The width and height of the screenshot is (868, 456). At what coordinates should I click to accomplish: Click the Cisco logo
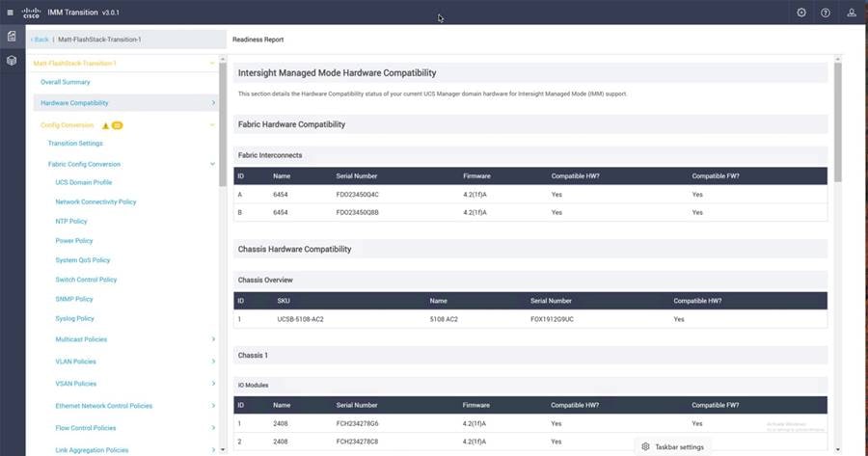click(x=31, y=13)
